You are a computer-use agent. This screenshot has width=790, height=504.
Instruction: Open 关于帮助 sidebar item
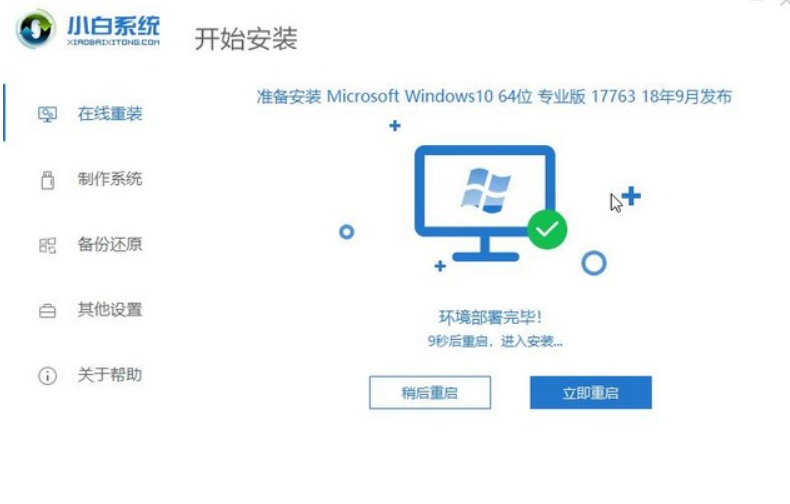(x=91, y=375)
